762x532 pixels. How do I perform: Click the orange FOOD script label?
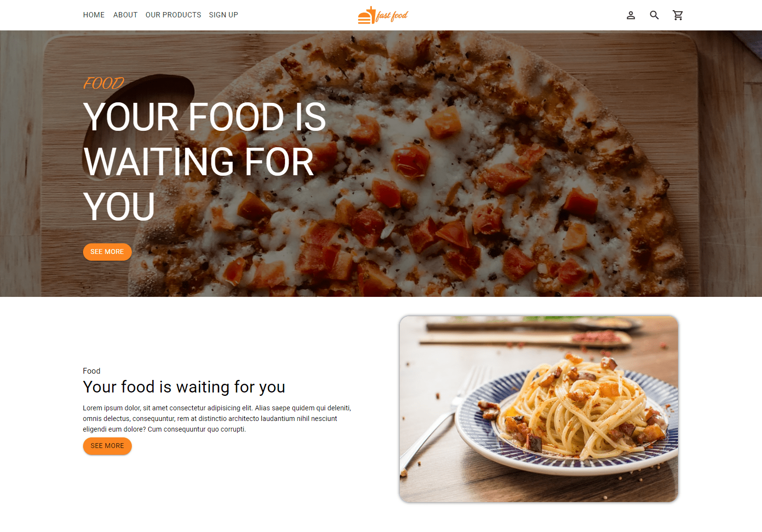tap(103, 83)
